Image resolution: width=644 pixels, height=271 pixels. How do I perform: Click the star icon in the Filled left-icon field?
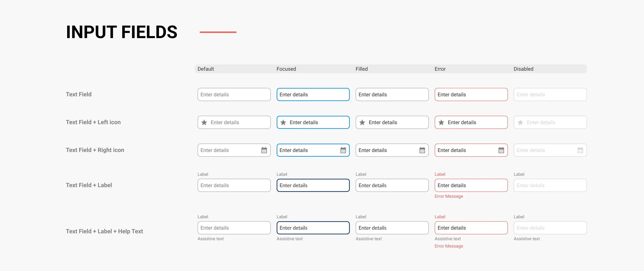coord(362,122)
